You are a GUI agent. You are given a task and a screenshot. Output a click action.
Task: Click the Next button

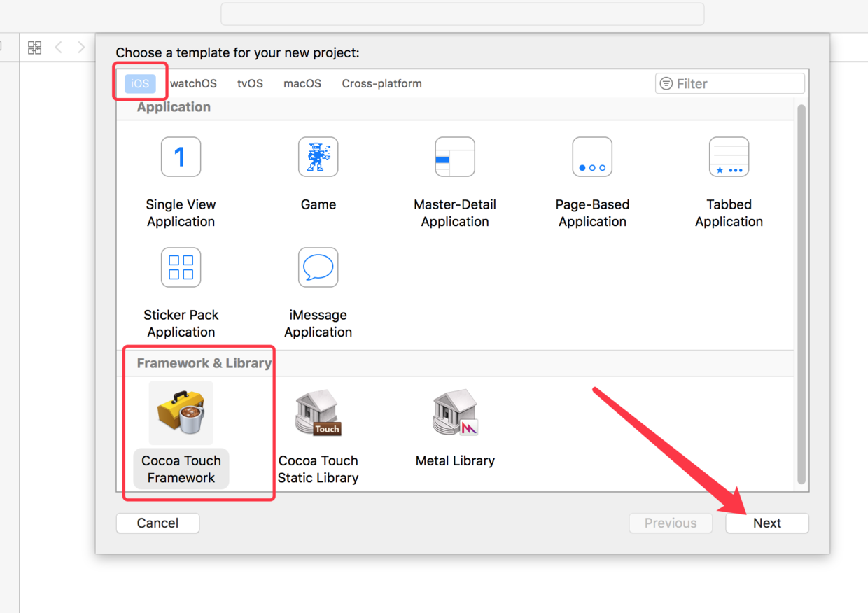point(767,523)
